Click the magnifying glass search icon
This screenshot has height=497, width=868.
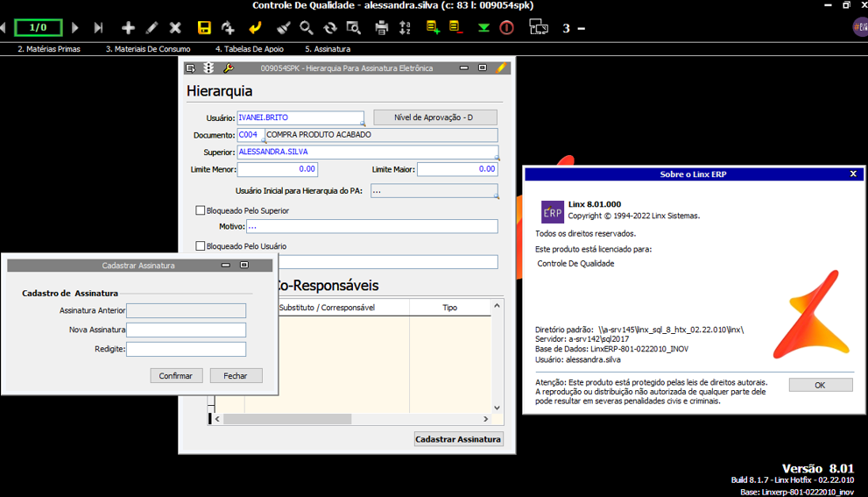(x=307, y=28)
